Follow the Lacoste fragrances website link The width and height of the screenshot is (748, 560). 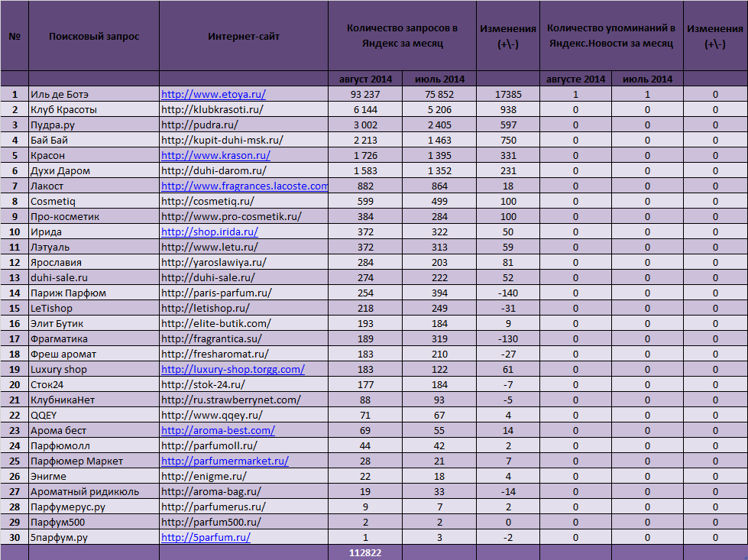click(244, 186)
